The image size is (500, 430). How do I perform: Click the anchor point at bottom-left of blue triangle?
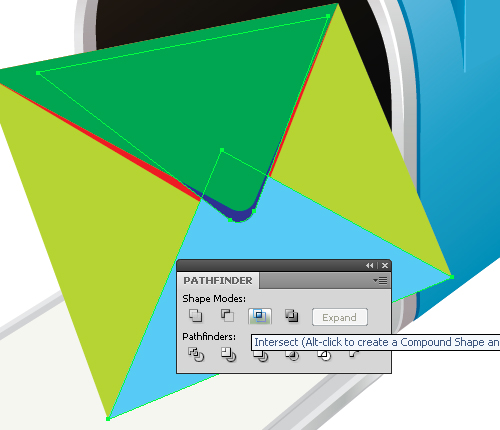coord(108,419)
